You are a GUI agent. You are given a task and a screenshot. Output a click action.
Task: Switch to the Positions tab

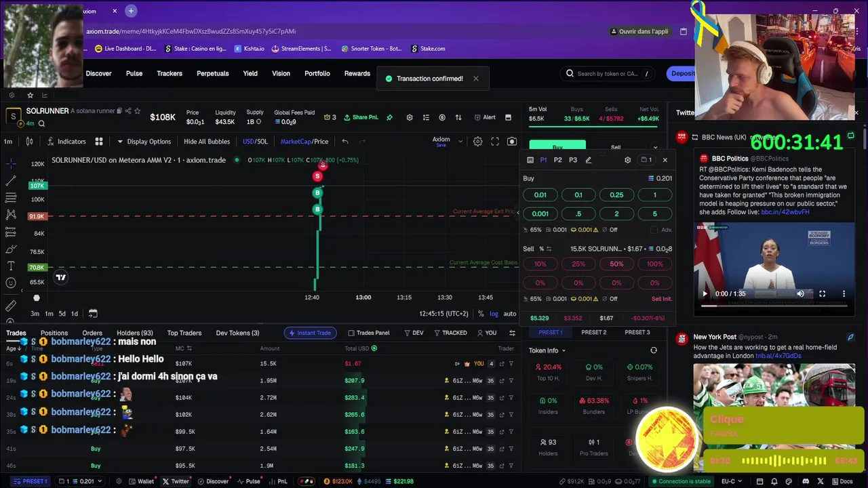coord(54,333)
